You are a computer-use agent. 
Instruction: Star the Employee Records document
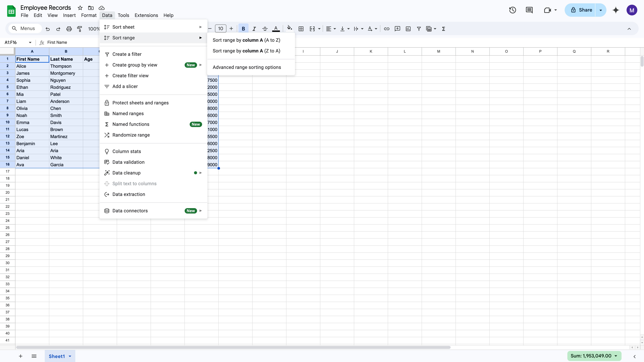coord(80,8)
